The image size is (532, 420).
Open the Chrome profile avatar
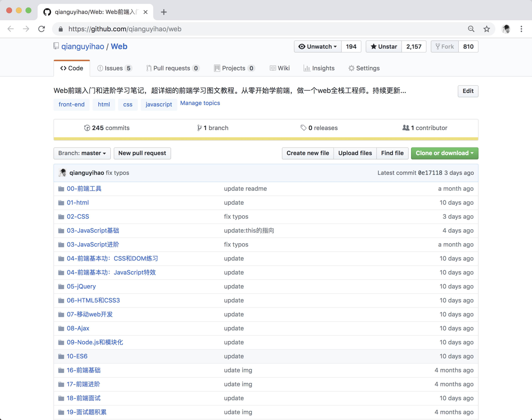pos(506,29)
